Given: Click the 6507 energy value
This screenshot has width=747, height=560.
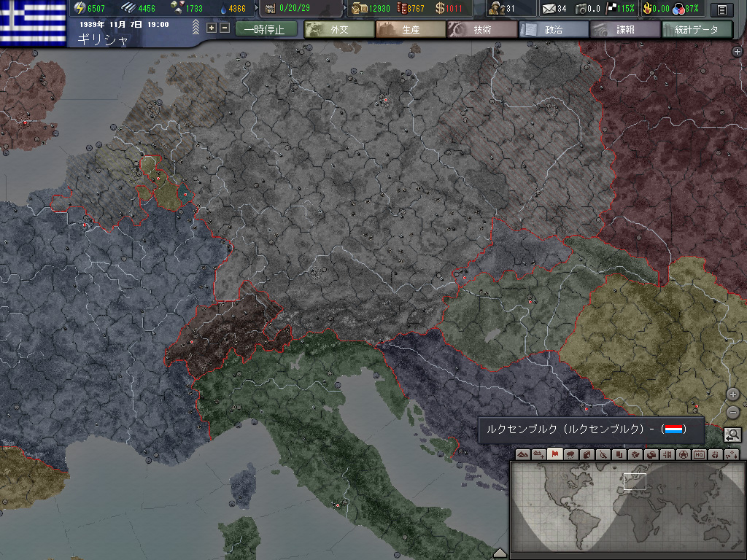Looking at the screenshot, I should coord(96,9).
